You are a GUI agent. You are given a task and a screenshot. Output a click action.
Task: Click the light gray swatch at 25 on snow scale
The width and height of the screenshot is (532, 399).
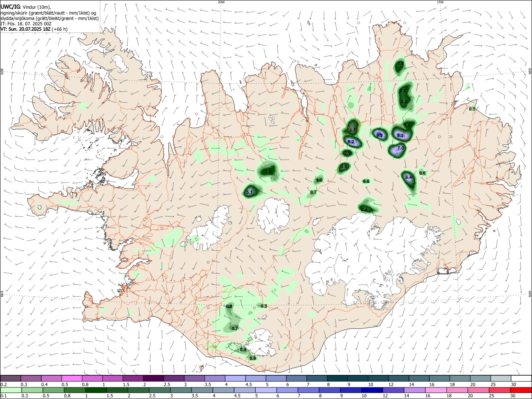[501, 379]
